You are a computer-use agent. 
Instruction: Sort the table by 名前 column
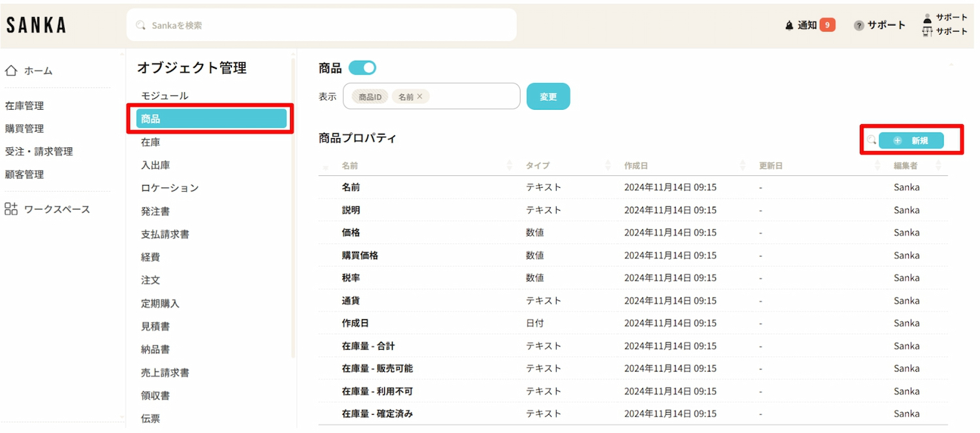(510, 166)
